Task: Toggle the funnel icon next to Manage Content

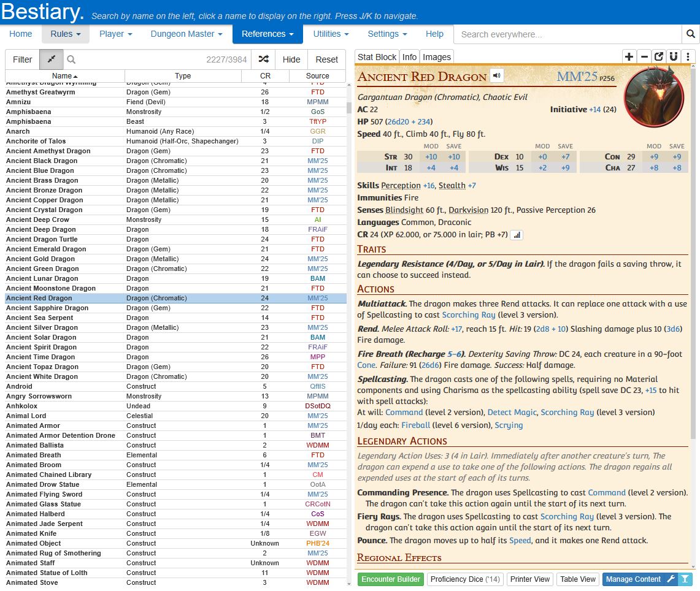Action: click(685, 579)
